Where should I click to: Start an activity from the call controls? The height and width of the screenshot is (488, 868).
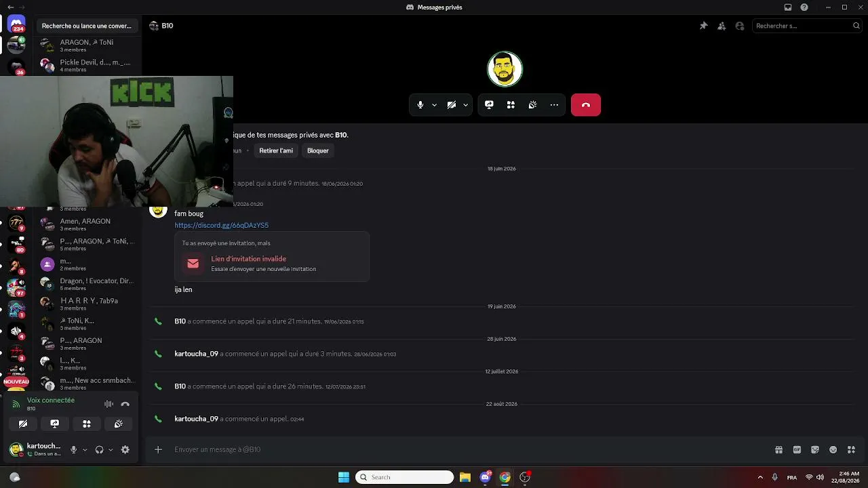click(511, 105)
